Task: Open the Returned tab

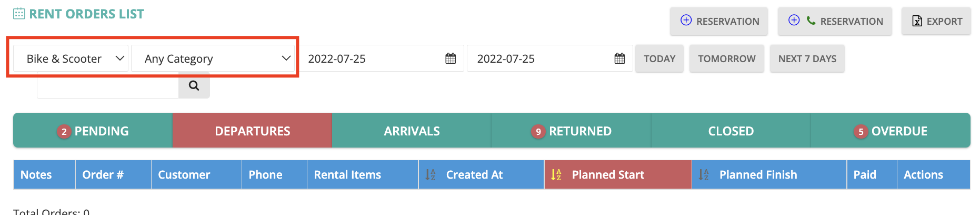Action: [571, 131]
